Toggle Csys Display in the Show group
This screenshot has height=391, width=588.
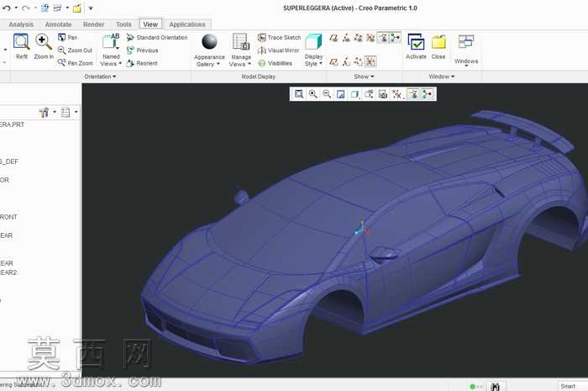370,38
